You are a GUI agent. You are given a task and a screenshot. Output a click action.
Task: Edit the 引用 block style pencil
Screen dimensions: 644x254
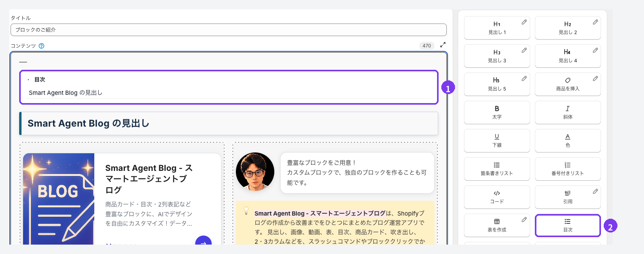pos(595,192)
